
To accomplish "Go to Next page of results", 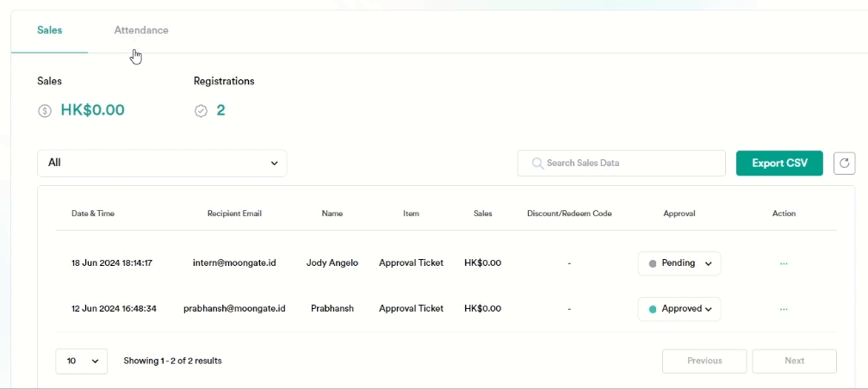I will click(x=794, y=361).
